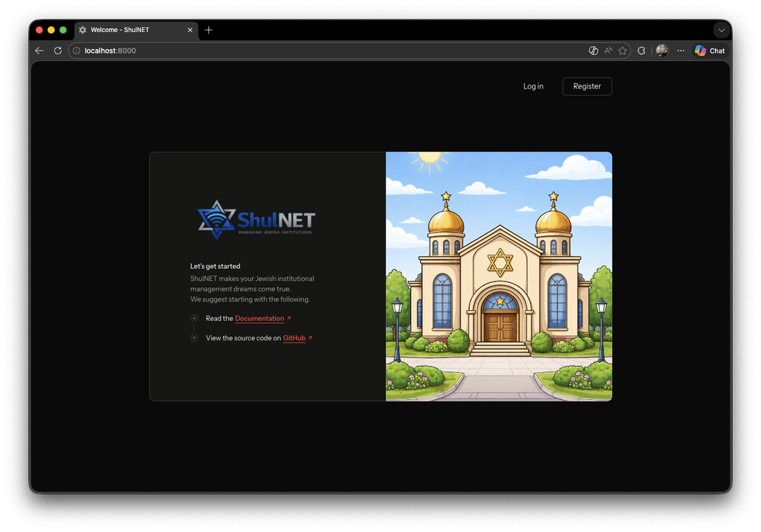Click the Log in button
The image size is (761, 532).
click(533, 86)
